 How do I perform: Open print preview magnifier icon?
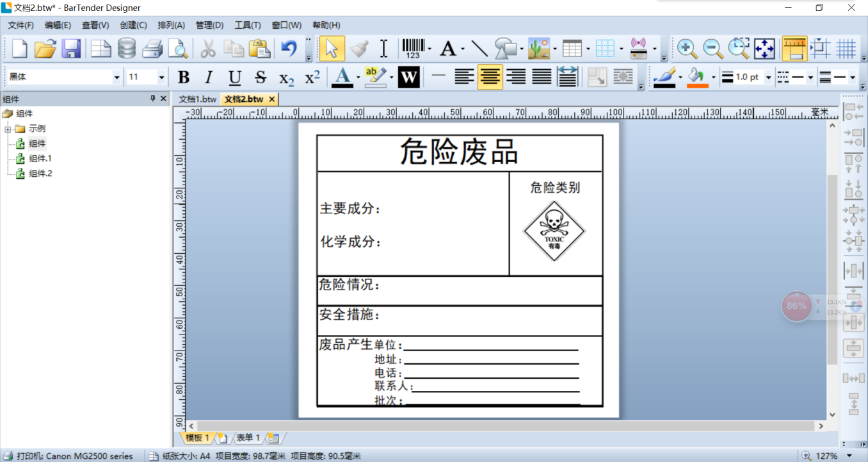tap(177, 49)
